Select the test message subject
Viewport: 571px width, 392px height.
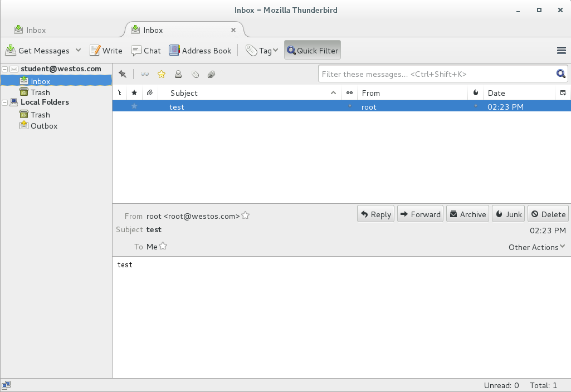(x=177, y=107)
